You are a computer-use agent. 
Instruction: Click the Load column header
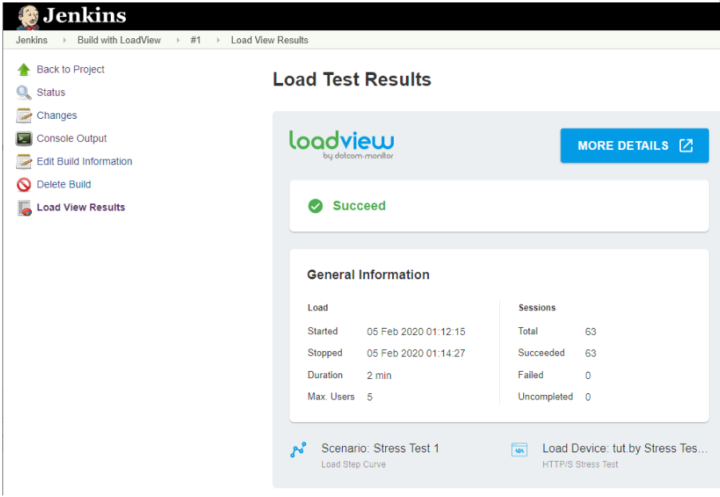[318, 308]
